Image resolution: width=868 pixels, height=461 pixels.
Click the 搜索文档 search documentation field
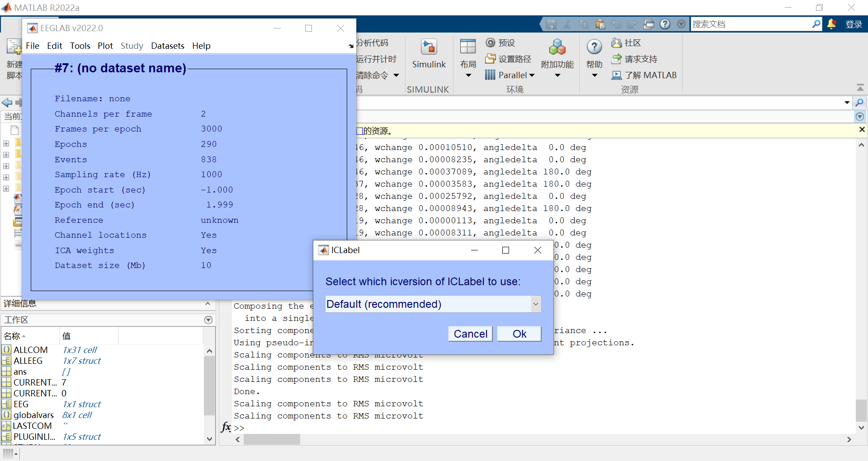tap(750, 24)
